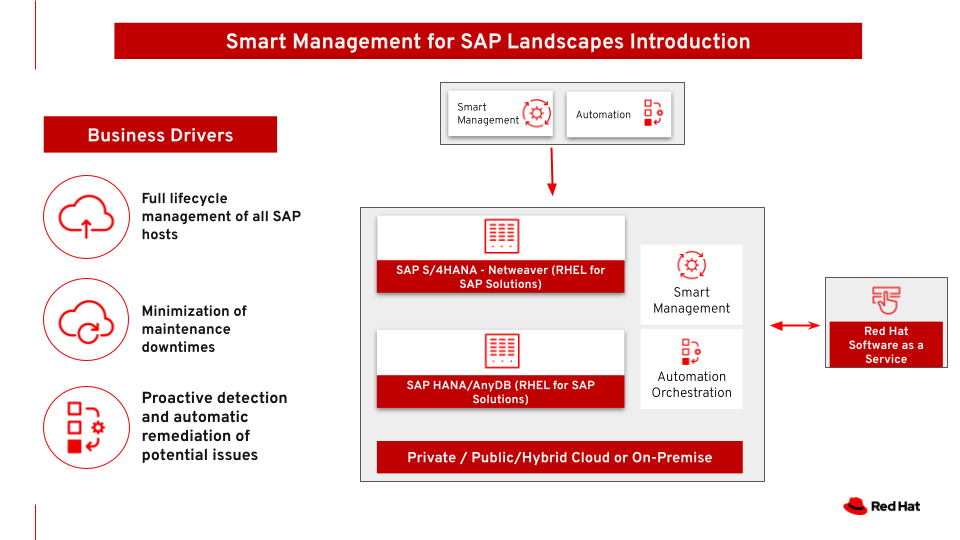960x540 pixels.
Task: Select the Business Drivers heading
Action: click(160, 135)
